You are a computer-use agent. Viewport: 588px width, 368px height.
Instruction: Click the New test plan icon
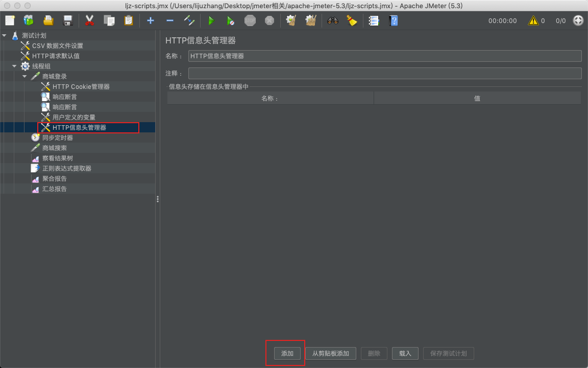point(10,20)
